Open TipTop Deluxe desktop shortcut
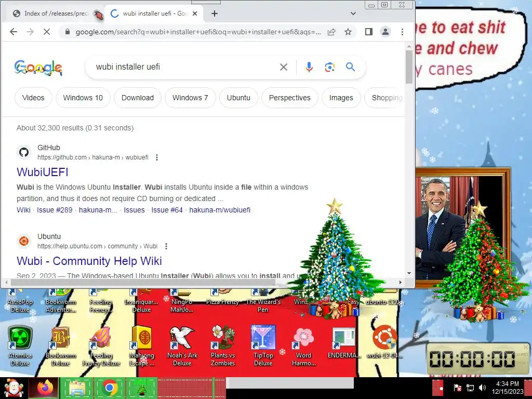Image resolution: width=532 pixels, height=399 pixels. click(263, 346)
